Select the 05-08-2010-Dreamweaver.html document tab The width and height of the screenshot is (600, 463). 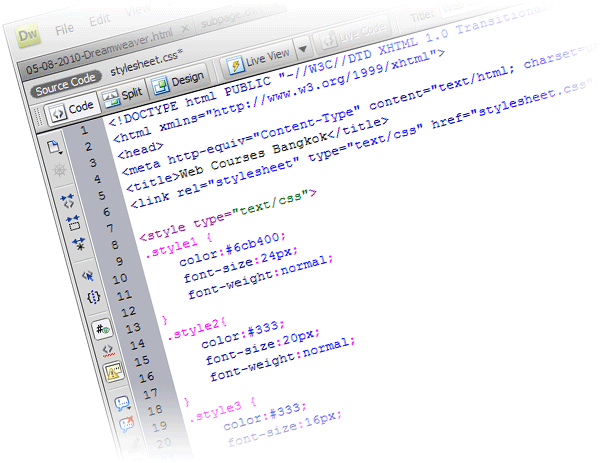click(x=99, y=52)
